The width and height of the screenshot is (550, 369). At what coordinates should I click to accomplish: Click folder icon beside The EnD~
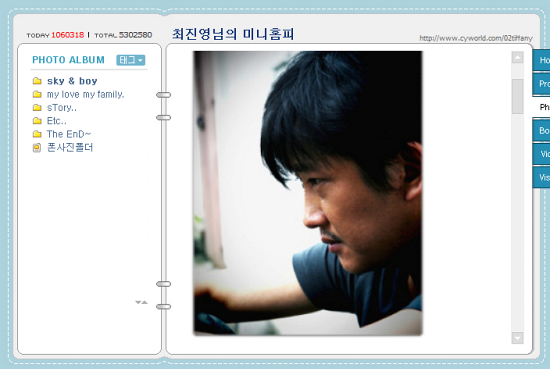37,134
